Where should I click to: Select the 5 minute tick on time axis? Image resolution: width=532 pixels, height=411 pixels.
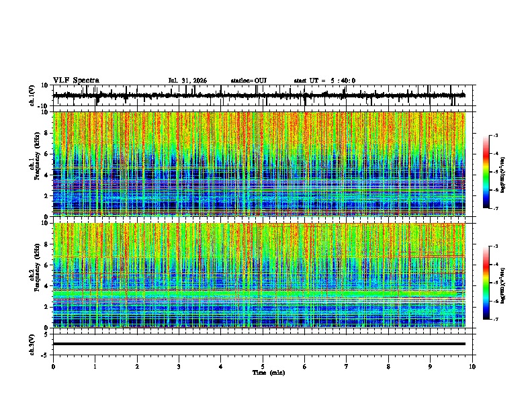tap(263, 367)
